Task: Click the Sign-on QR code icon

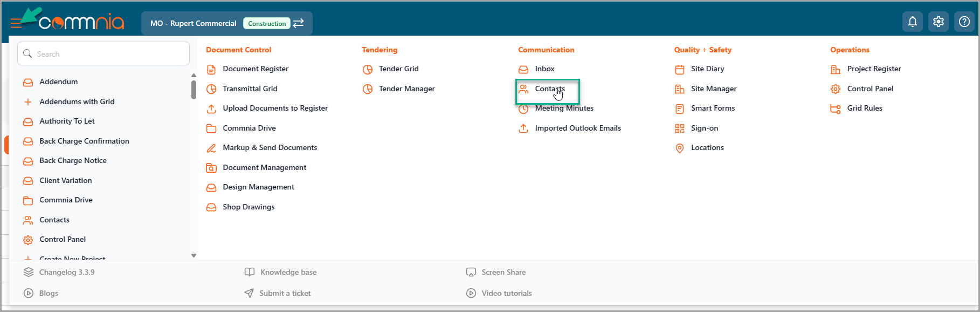Action: (679, 128)
